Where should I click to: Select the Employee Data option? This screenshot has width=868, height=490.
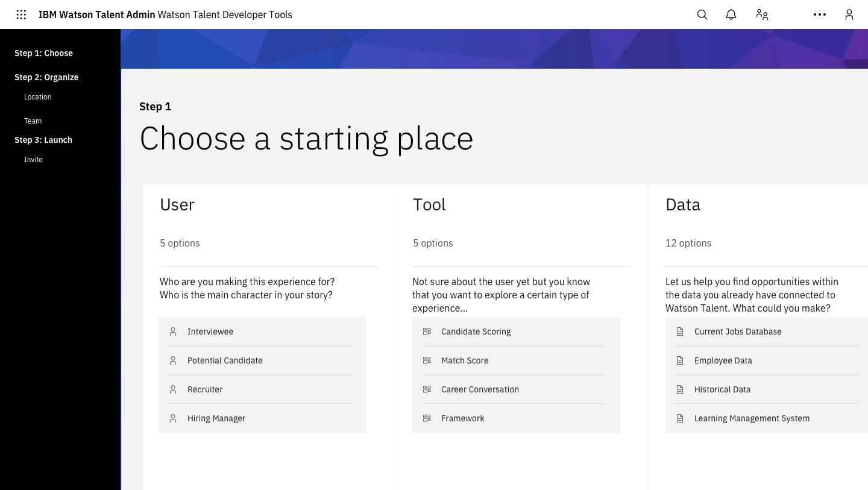767,360
